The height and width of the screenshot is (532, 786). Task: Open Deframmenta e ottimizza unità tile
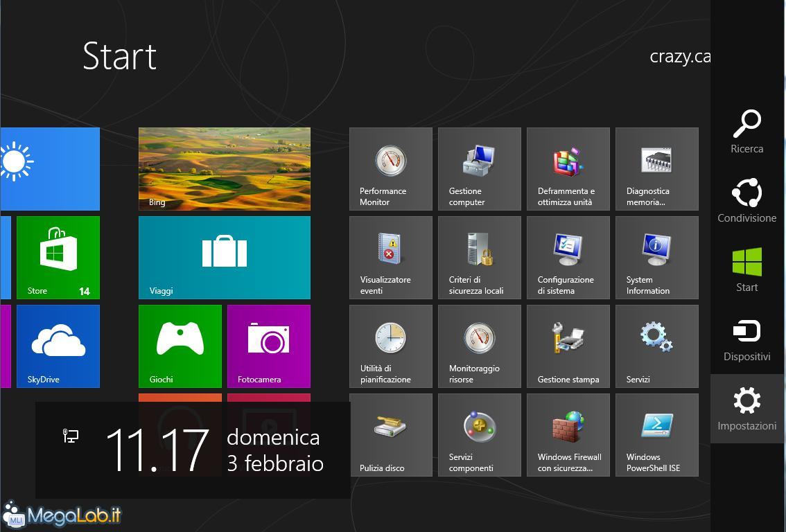click(x=568, y=169)
